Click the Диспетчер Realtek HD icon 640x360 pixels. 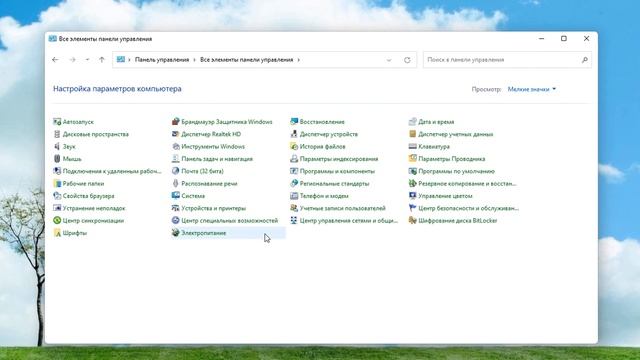point(176,134)
